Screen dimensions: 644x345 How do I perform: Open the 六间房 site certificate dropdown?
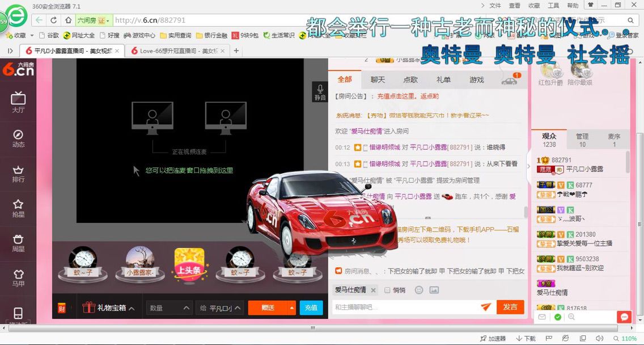(x=94, y=20)
